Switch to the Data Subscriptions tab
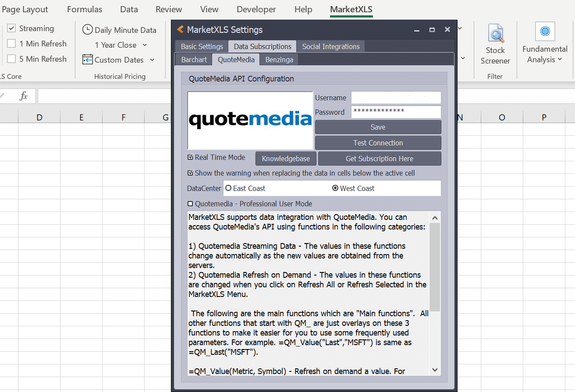Image resolution: width=575 pixels, height=392 pixels. pyautogui.click(x=263, y=46)
